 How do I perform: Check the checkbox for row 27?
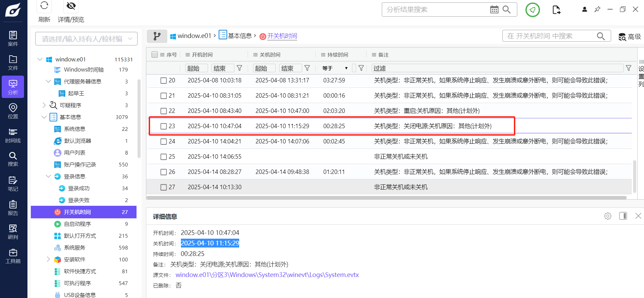[164, 187]
